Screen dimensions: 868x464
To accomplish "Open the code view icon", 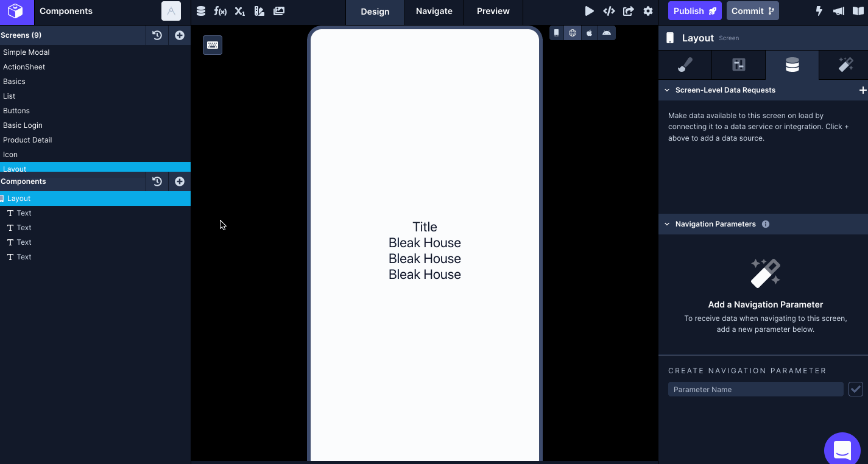I will [x=609, y=11].
